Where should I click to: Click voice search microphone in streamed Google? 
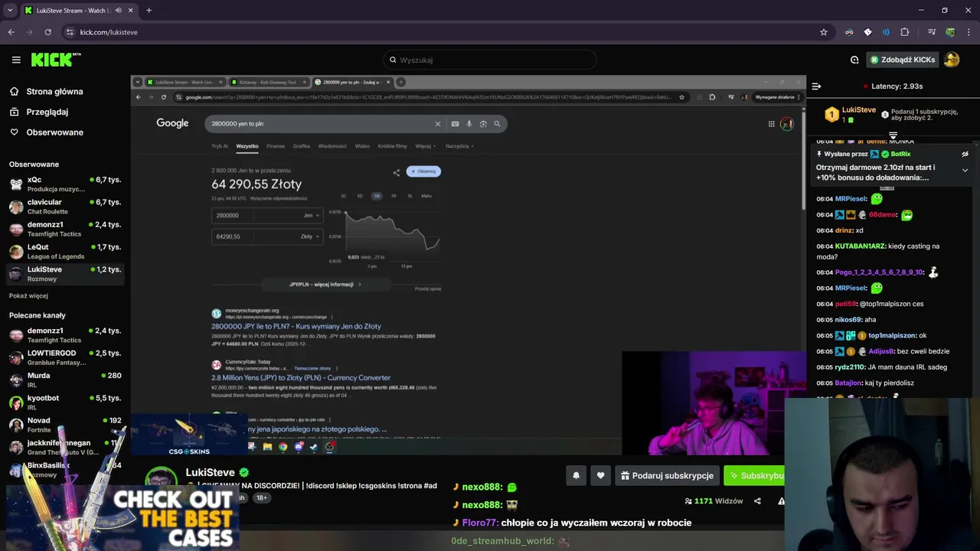point(469,123)
